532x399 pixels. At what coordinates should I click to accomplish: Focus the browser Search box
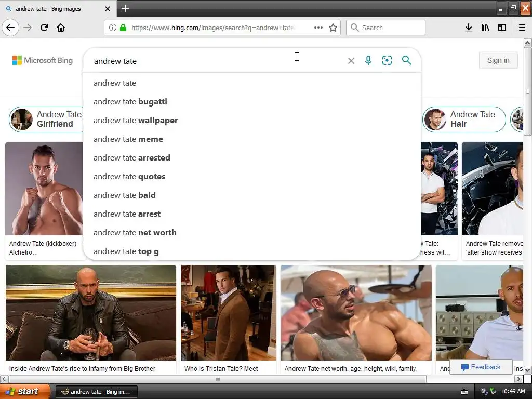point(385,28)
